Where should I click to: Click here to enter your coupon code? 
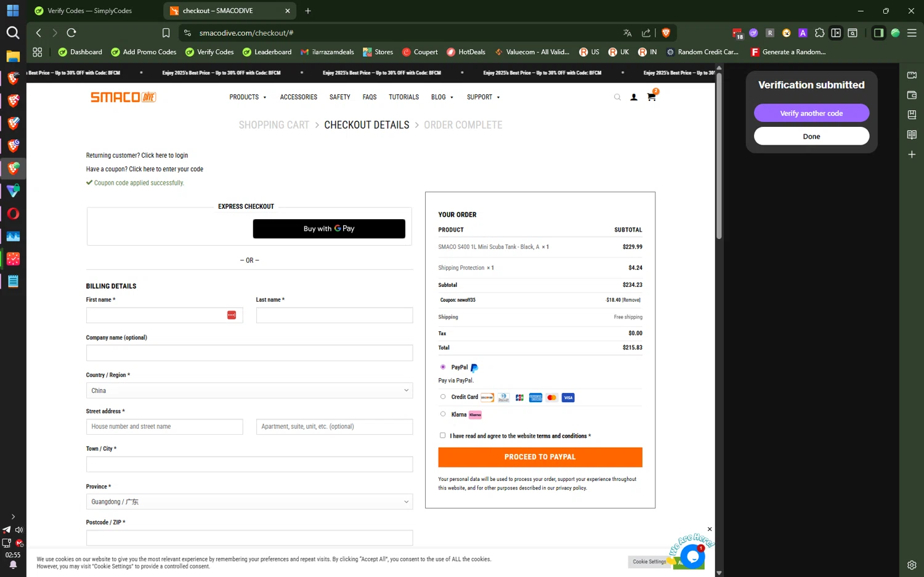(x=166, y=169)
